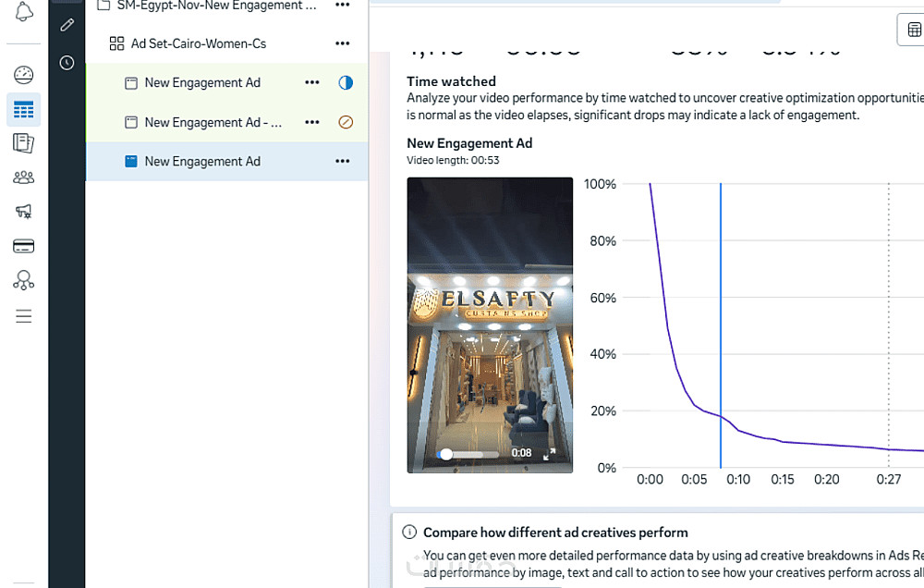Viewport: 924px width, 588px height.
Task: Click the info icon beside Compare creatives
Action: [409, 532]
